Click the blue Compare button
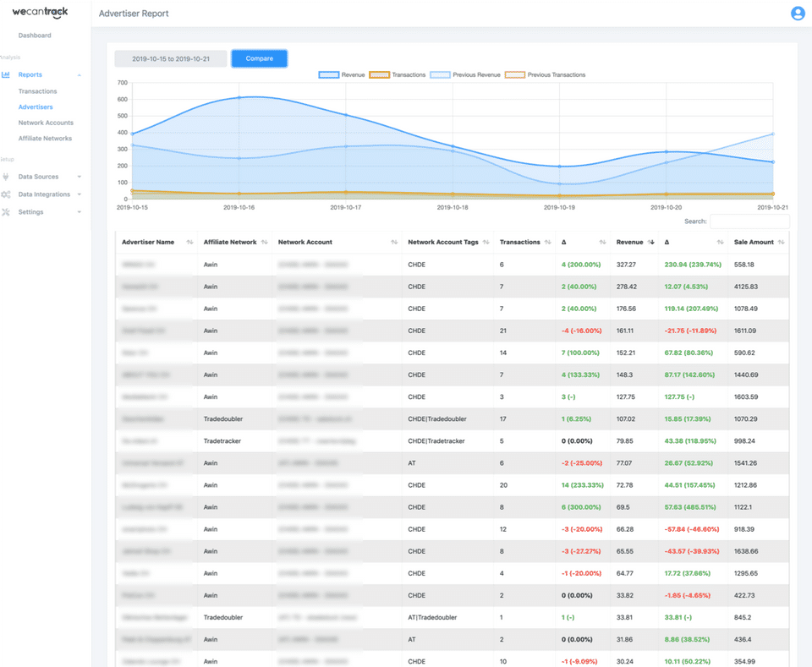812x667 pixels. 260,58
